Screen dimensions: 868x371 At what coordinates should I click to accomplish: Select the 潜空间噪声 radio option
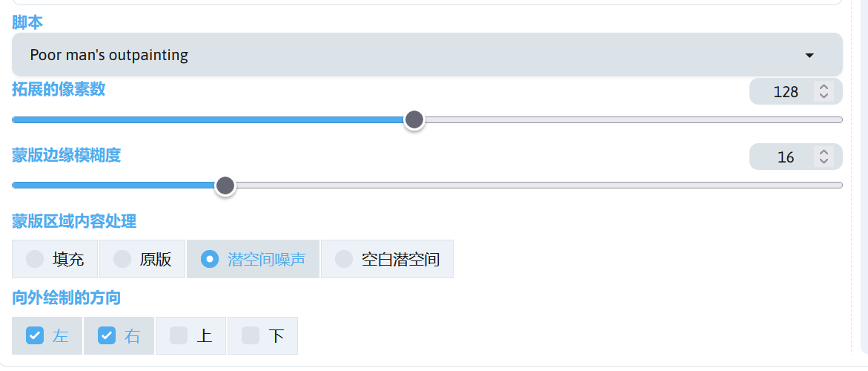coord(210,259)
